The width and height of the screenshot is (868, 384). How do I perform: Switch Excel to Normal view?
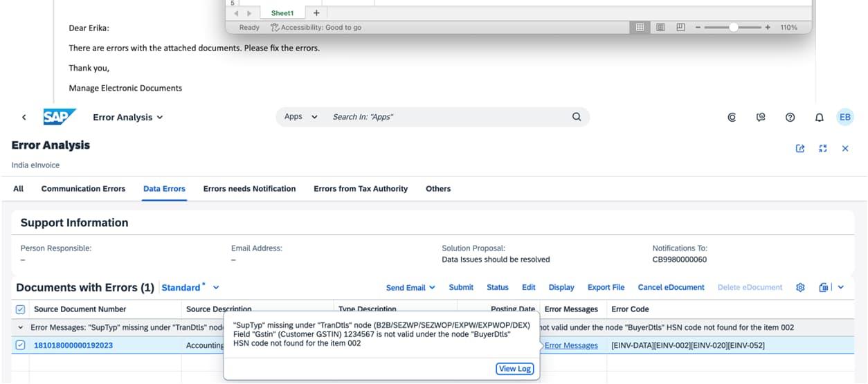pos(640,27)
